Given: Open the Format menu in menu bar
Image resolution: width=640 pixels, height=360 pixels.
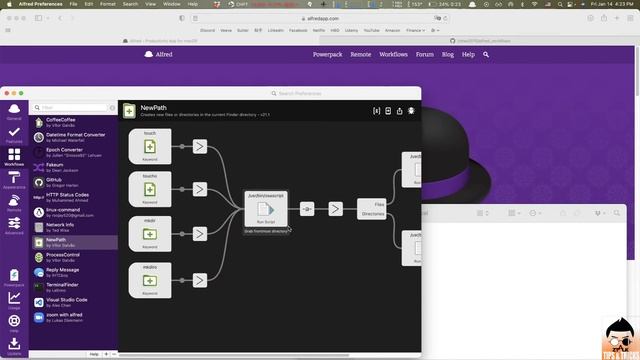Looking at the screenshot, I should (x=108, y=4).
